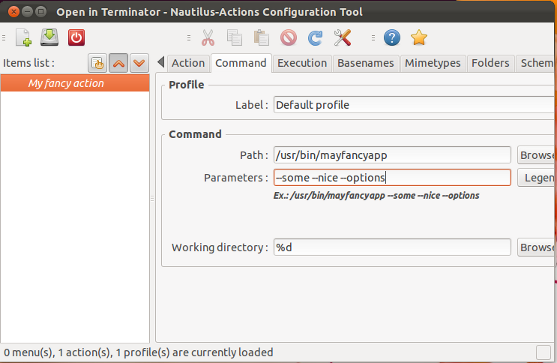The height and width of the screenshot is (363, 557).
Task: Open the Mimetypes tab
Action: pos(432,63)
